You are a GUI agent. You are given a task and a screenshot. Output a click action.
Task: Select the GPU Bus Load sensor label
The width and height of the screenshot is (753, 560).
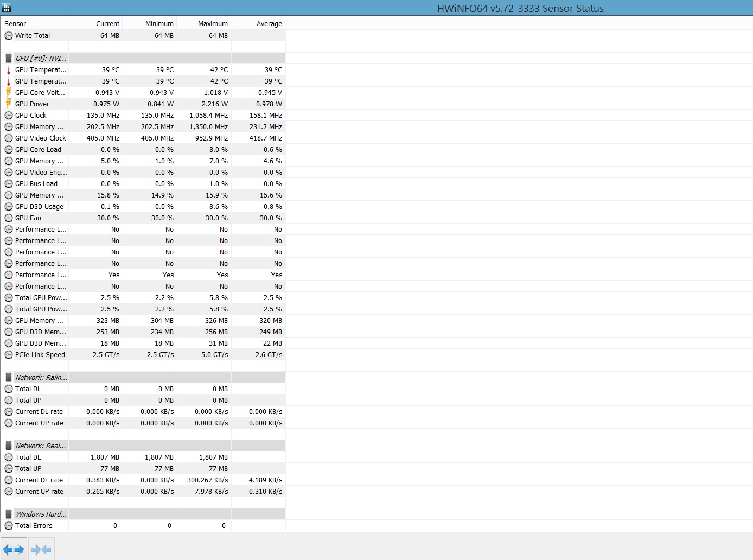(x=36, y=184)
